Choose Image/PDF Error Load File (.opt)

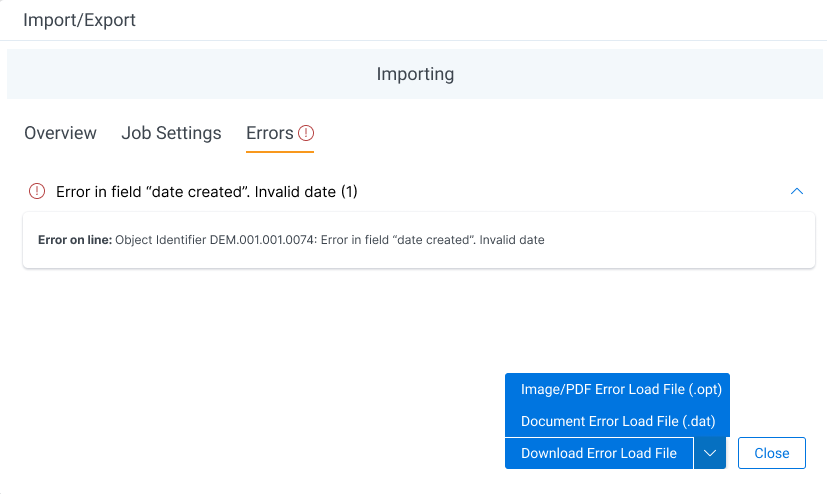(x=617, y=389)
